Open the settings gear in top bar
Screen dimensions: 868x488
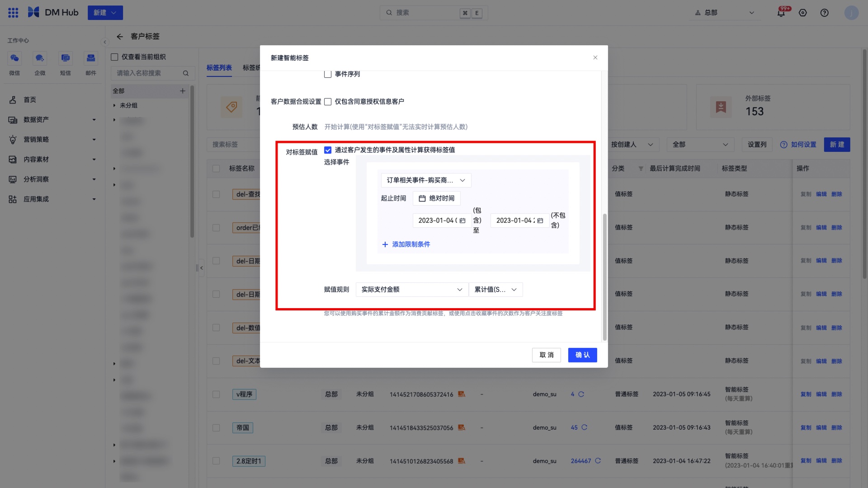803,13
